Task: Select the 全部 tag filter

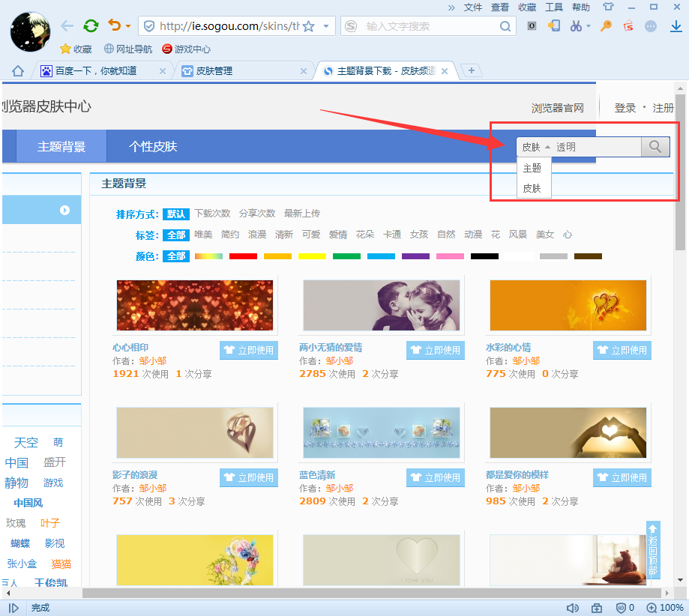Action: coord(176,235)
